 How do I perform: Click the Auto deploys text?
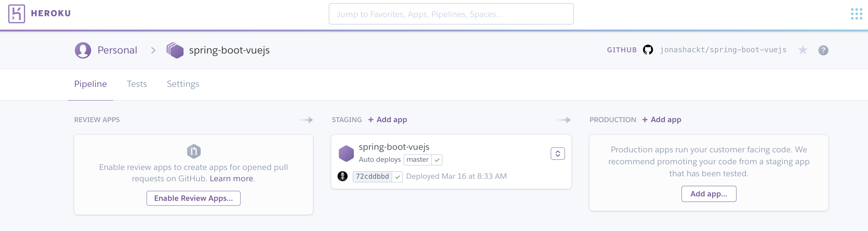379,160
